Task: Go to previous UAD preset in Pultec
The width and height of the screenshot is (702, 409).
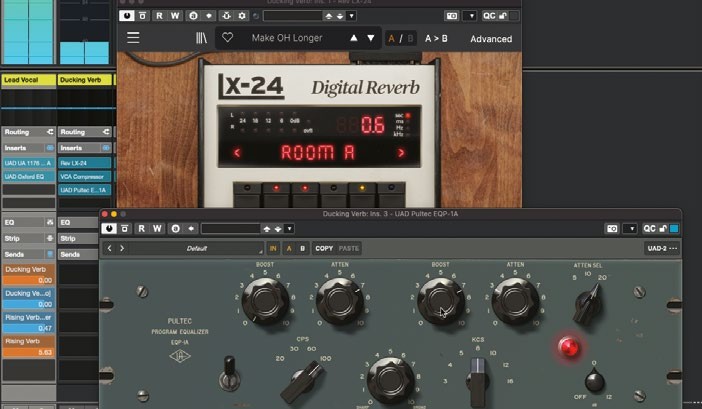Action: (x=109, y=248)
